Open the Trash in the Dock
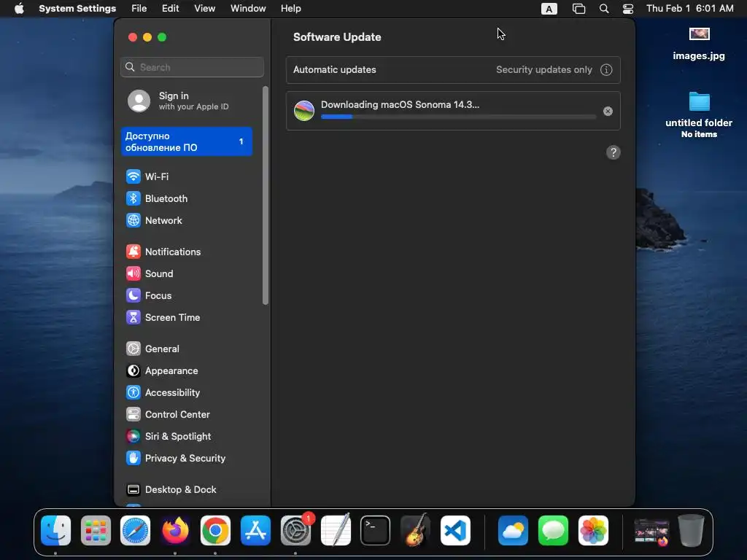This screenshot has height=560, width=747. tap(691, 531)
